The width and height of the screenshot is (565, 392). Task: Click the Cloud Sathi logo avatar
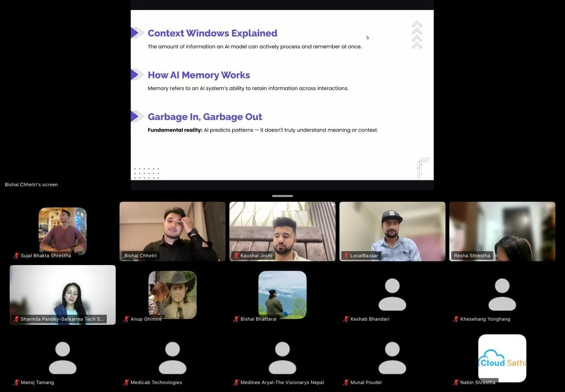[502, 358]
